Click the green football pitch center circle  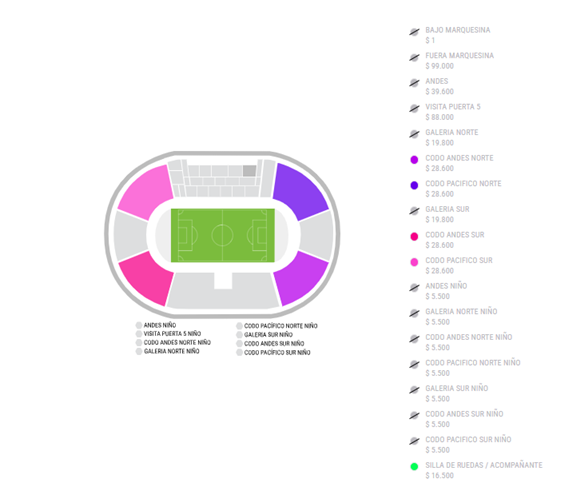tap(222, 235)
